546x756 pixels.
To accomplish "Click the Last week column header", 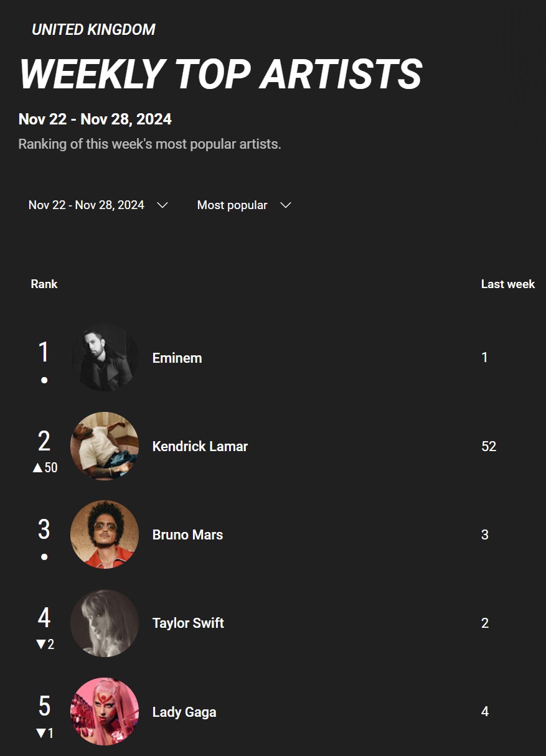I will (x=508, y=284).
